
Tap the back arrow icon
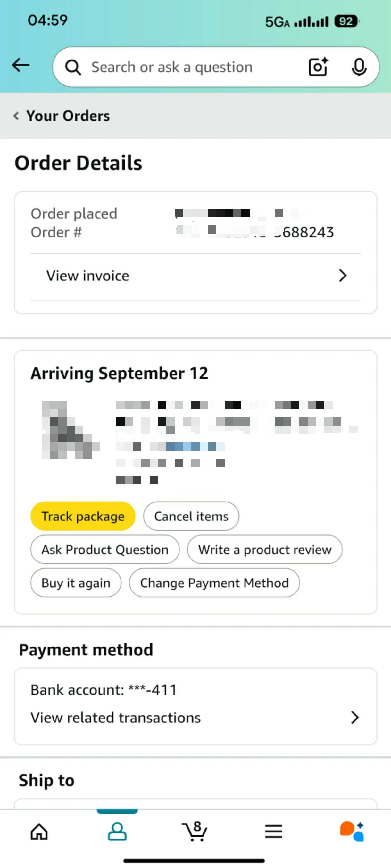point(21,65)
